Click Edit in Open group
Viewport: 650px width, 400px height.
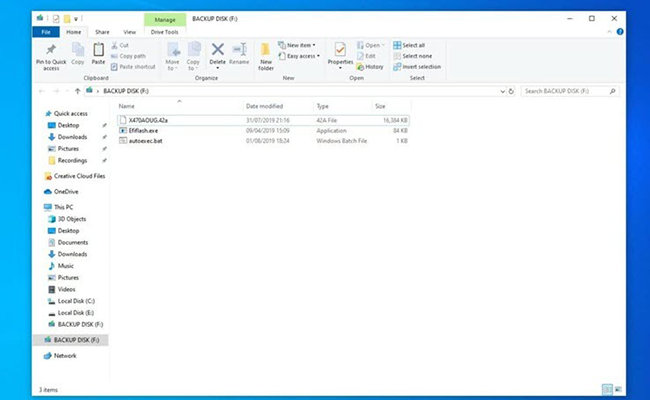366,56
